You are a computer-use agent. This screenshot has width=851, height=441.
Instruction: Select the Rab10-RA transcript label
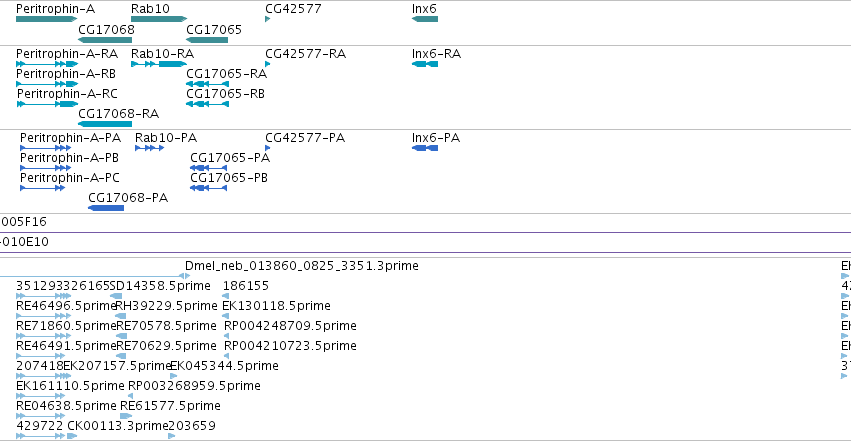(162, 54)
